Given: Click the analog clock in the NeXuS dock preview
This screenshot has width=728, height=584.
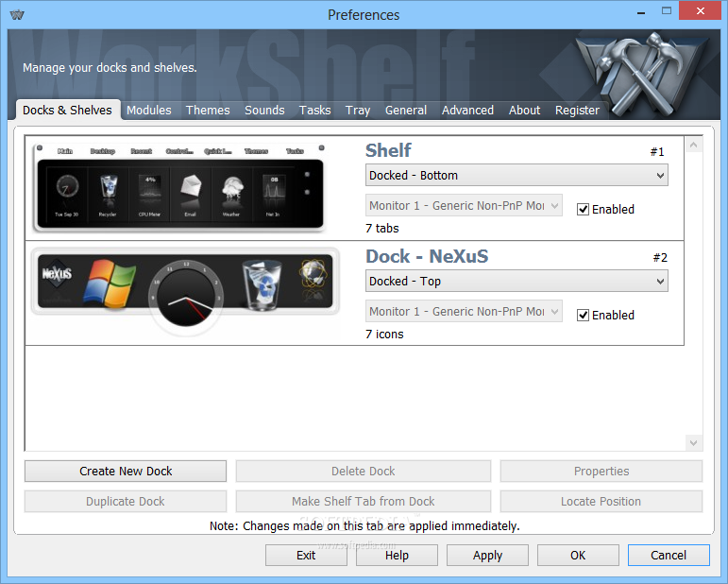Looking at the screenshot, I should pos(186,296).
